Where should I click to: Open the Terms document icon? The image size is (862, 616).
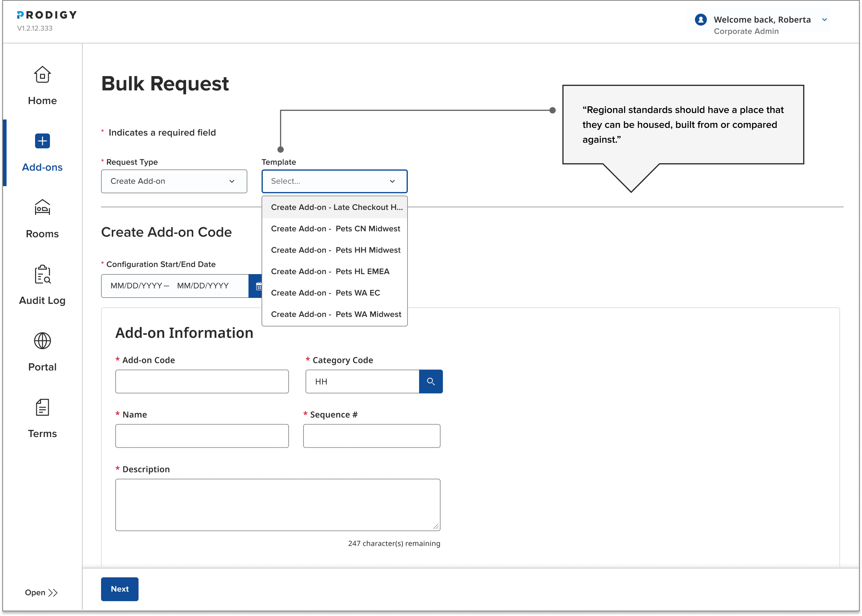tap(42, 407)
